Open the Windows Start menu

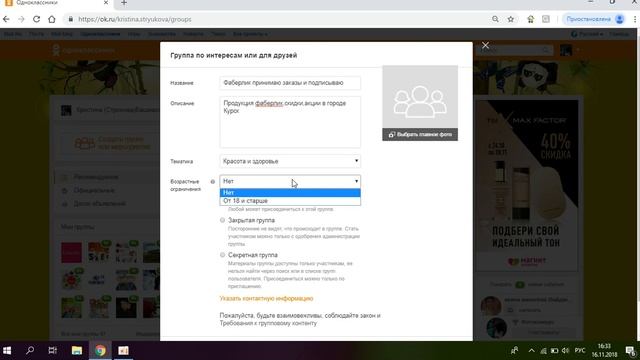pyautogui.click(x=7, y=351)
